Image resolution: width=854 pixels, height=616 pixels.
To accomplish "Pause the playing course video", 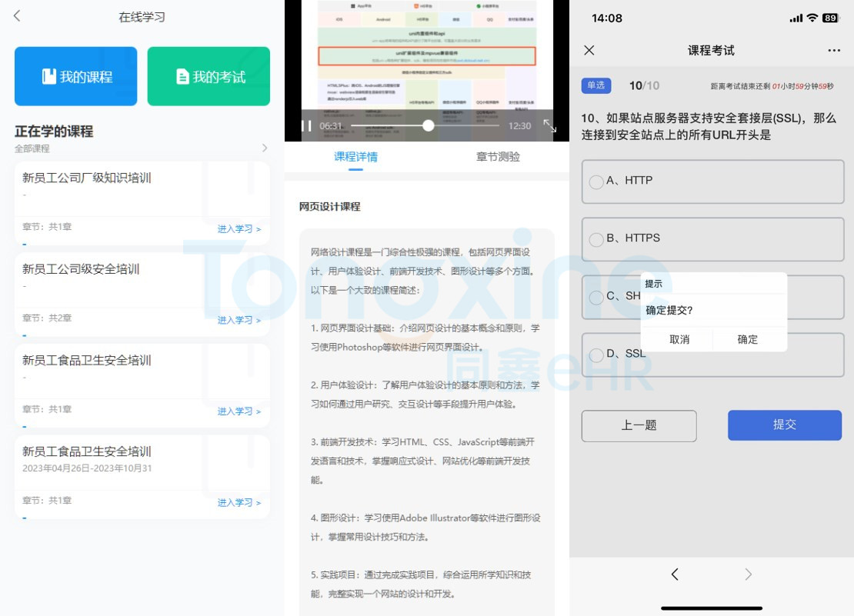I will [x=305, y=125].
